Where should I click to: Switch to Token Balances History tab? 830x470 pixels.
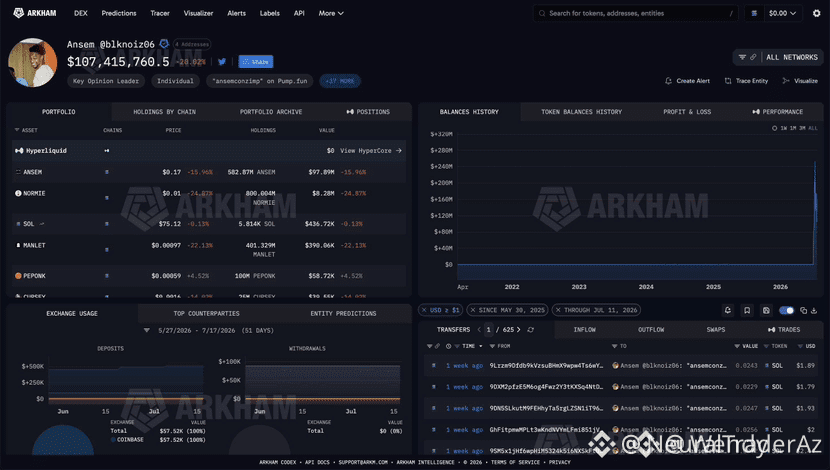[x=581, y=112]
